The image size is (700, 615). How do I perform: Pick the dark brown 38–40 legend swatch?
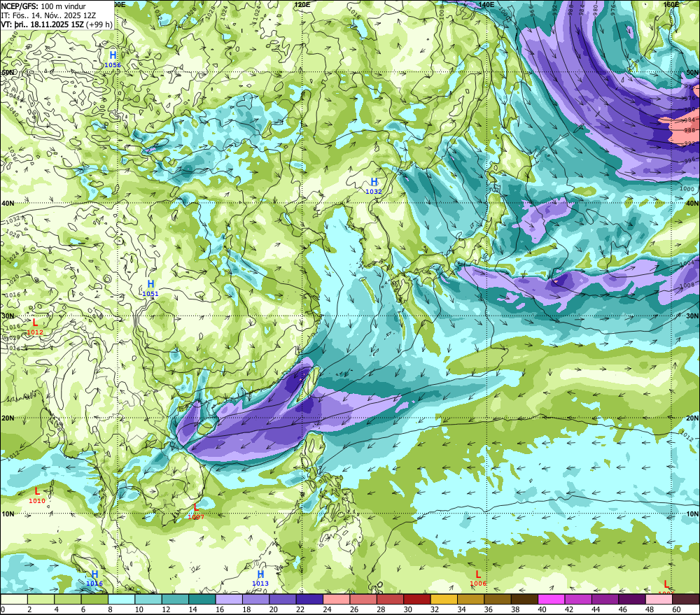click(524, 600)
